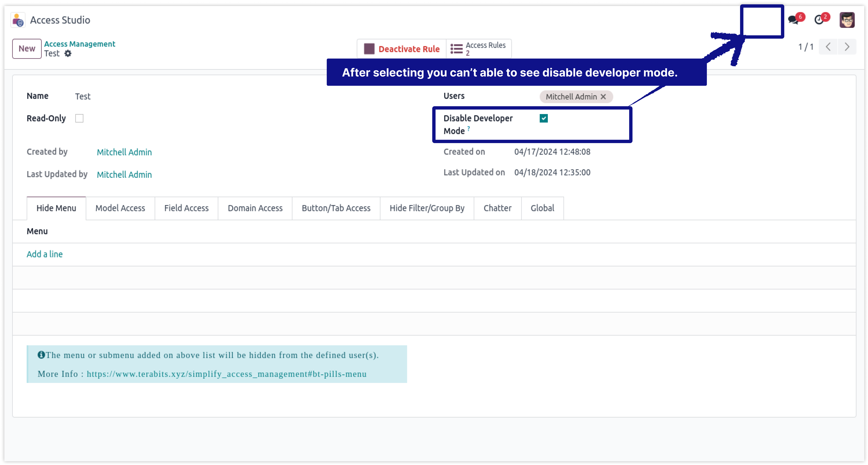Switch to the Model Access tab
The width and height of the screenshot is (868, 465).
[x=120, y=208]
